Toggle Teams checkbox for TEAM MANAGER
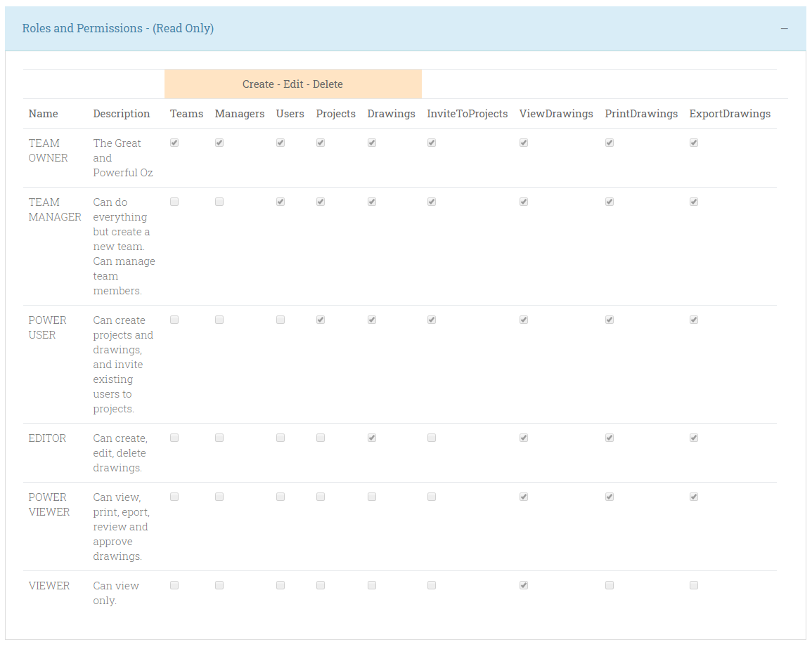The width and height of the screenshot is (812, 647). [174, 202]
